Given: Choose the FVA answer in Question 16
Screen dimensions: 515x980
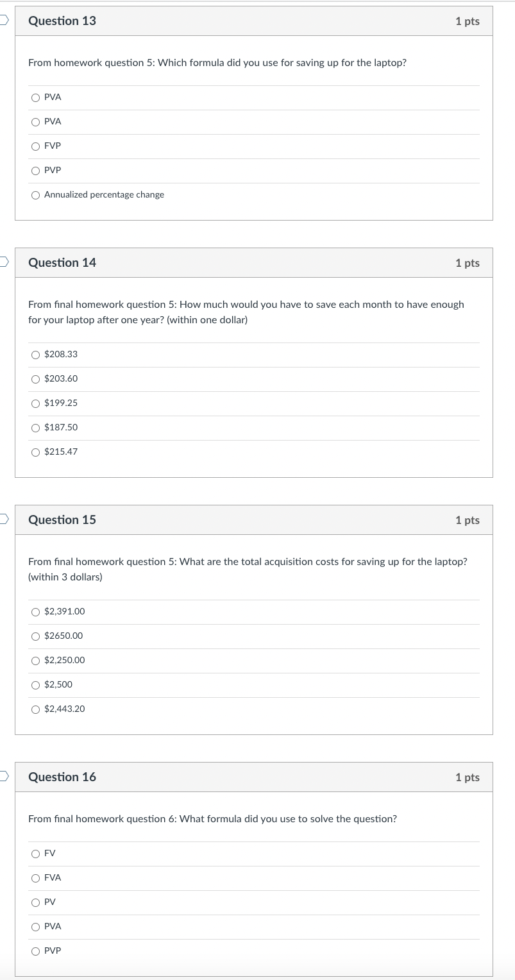Looking at the screenshot, I should [35, 877].
